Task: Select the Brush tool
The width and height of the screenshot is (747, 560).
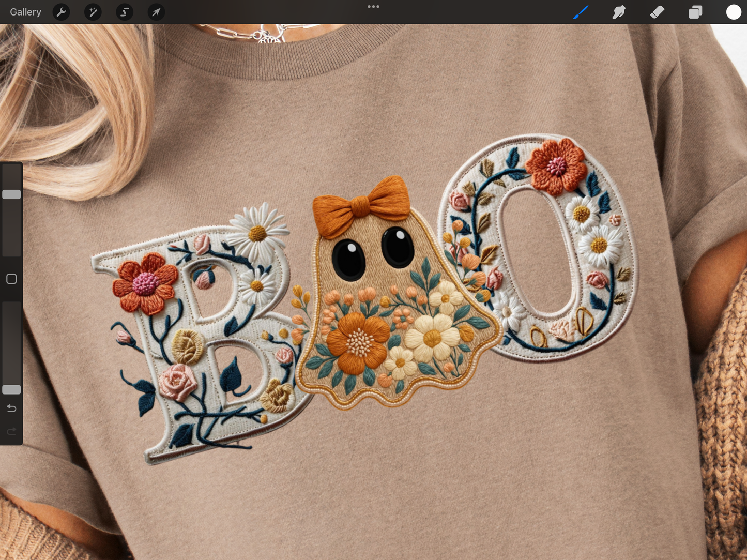Action: pyautogui.click(x=581, y=12)
